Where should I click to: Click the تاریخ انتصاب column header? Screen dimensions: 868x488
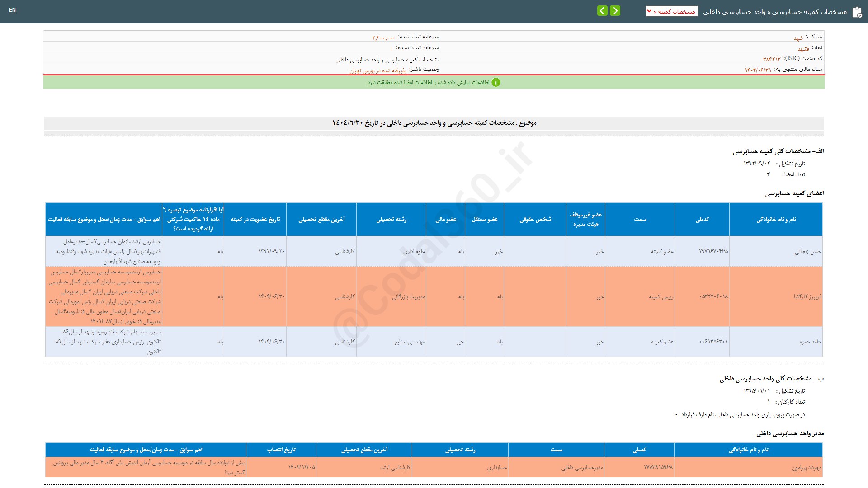[x=281, y=450]
